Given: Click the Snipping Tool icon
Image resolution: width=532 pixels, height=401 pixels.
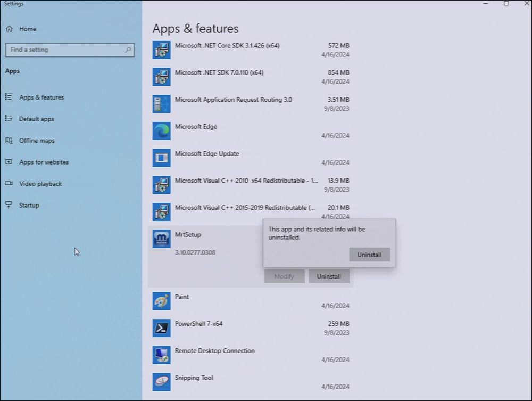Looking at the screenshot, I should tap(161, 382).
